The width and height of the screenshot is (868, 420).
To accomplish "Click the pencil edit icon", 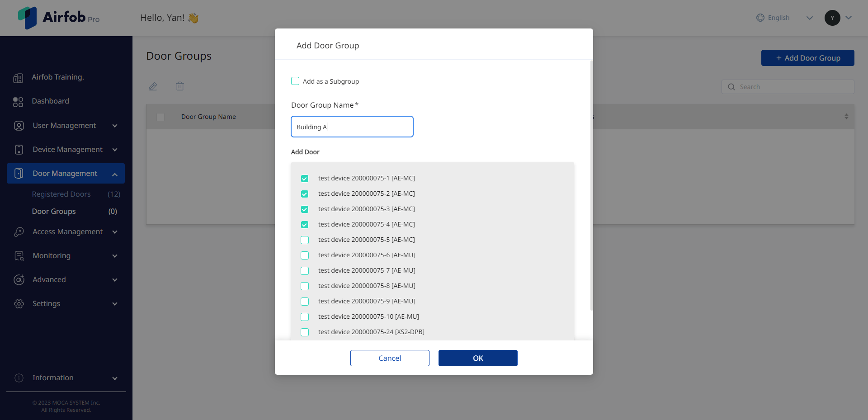I will pyautogui.click(x=153, y=86).
